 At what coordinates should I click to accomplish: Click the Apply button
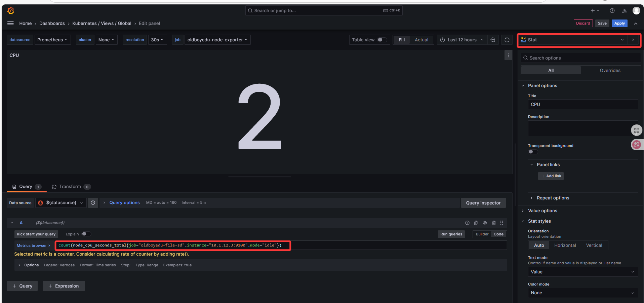point(619,23)
